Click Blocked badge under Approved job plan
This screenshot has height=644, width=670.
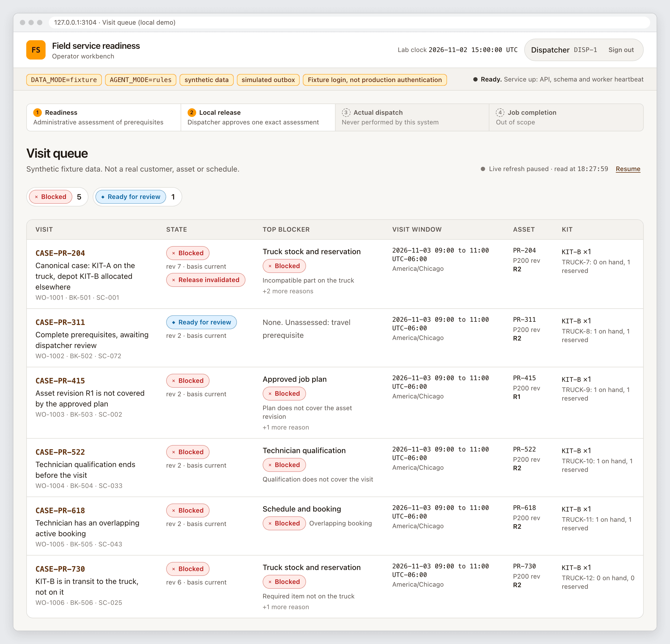click(x=284, y=393)
